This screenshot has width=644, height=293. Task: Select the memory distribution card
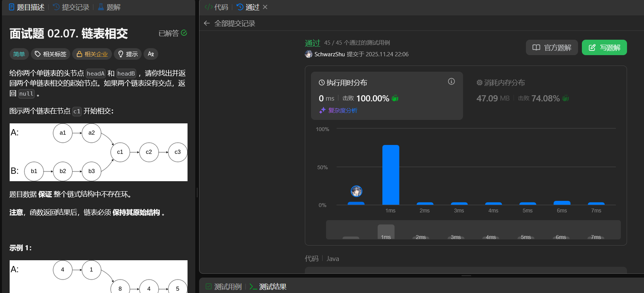pos(544,95)
